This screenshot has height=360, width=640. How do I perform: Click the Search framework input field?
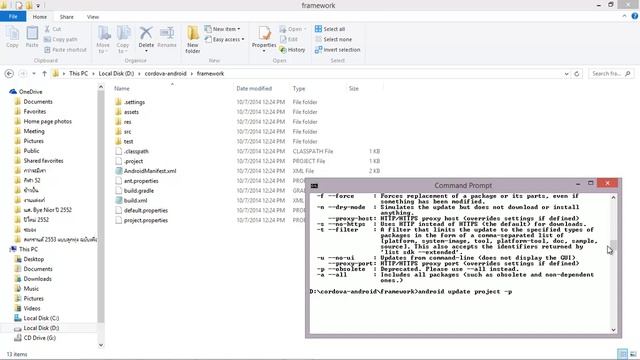611,73
